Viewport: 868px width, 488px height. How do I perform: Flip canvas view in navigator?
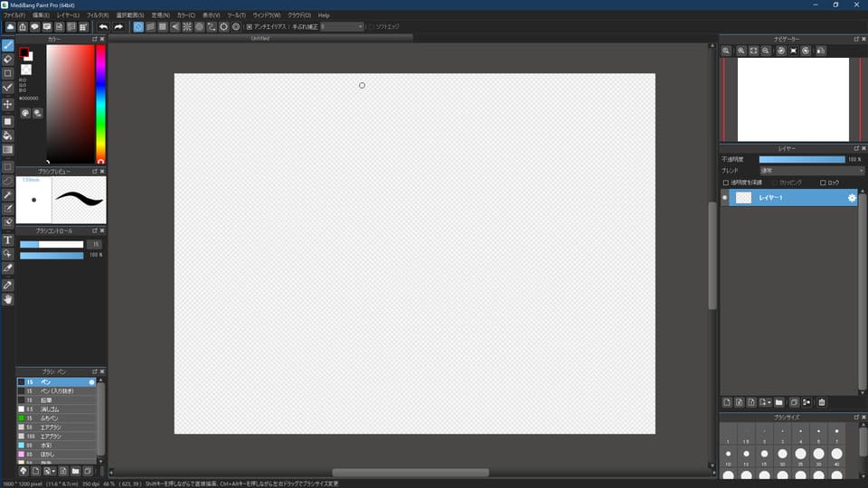click(821, 51)
